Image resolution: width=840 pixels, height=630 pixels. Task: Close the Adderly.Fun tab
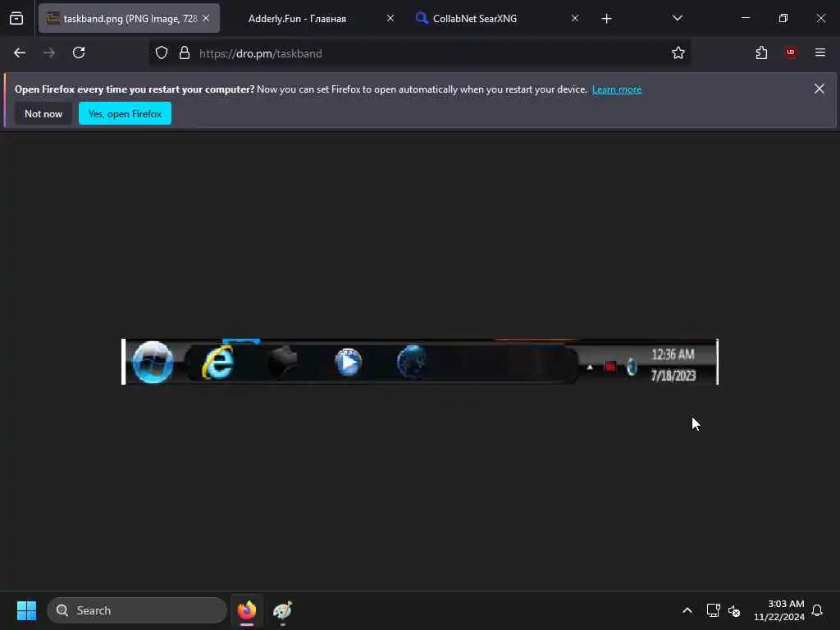[x=390, y=19]
